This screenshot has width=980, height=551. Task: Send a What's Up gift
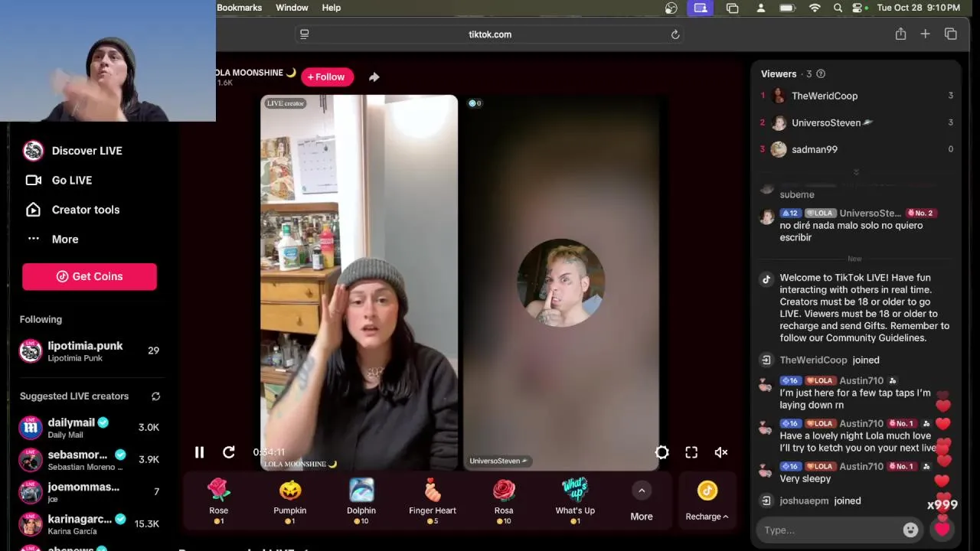tap(575, 501)
